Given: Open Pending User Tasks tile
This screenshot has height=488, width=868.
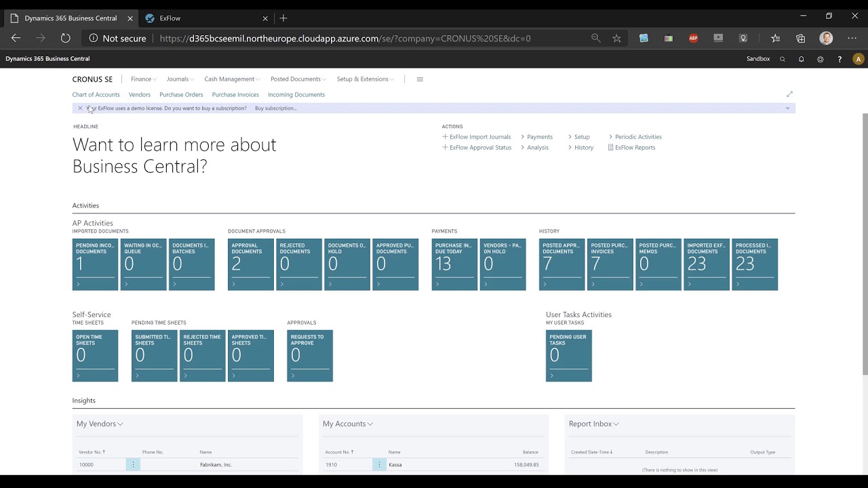Looking at the screenshot, I should (x=569, y=356).
